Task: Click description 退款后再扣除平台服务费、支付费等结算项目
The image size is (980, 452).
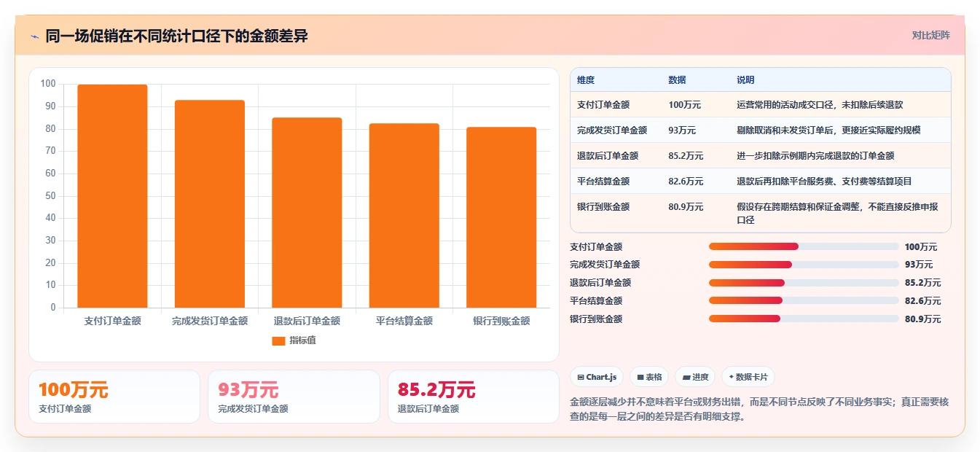Action: pos(824,182)
